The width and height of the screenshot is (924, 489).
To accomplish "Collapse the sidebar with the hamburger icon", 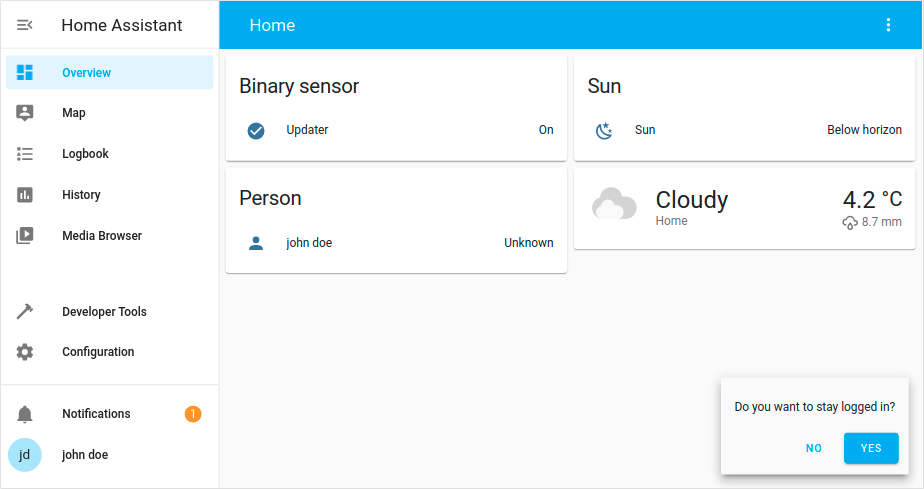I will pyautogui.click(x=24, y=25).
